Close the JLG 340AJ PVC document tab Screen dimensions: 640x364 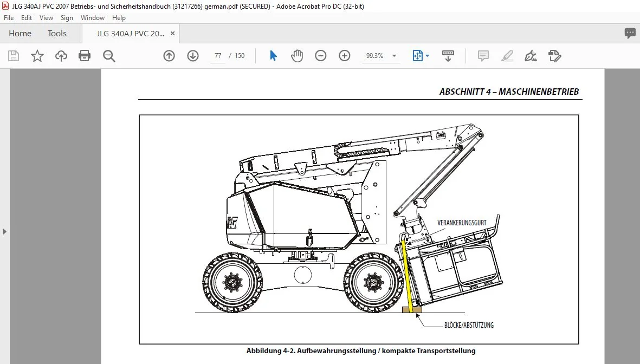(x=173, y=34)
